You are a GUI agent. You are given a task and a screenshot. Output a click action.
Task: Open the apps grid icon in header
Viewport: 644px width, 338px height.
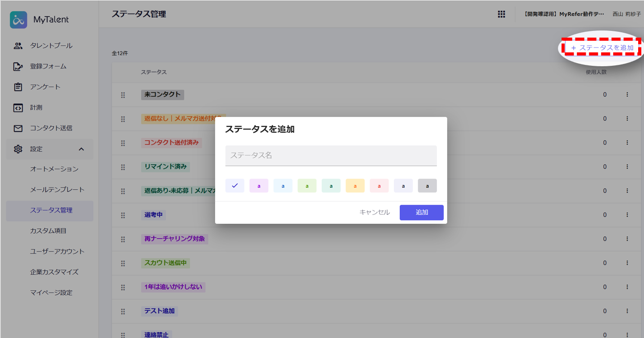click(501, 14)
